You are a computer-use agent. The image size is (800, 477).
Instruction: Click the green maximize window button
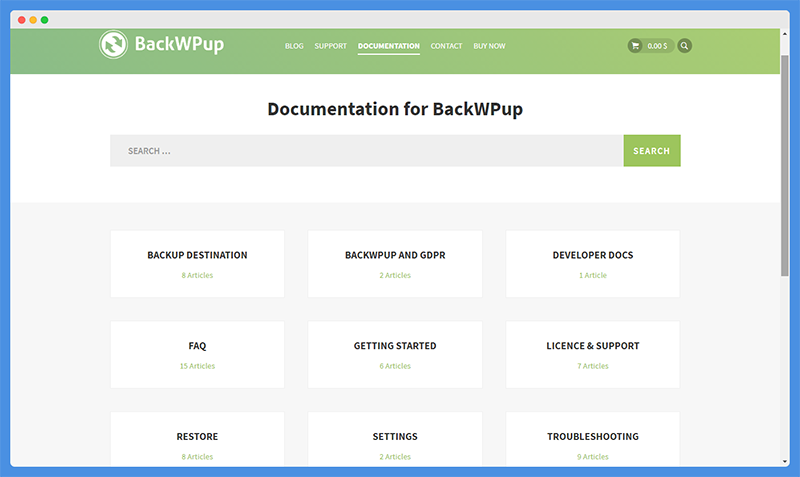[x=44, y=20]
